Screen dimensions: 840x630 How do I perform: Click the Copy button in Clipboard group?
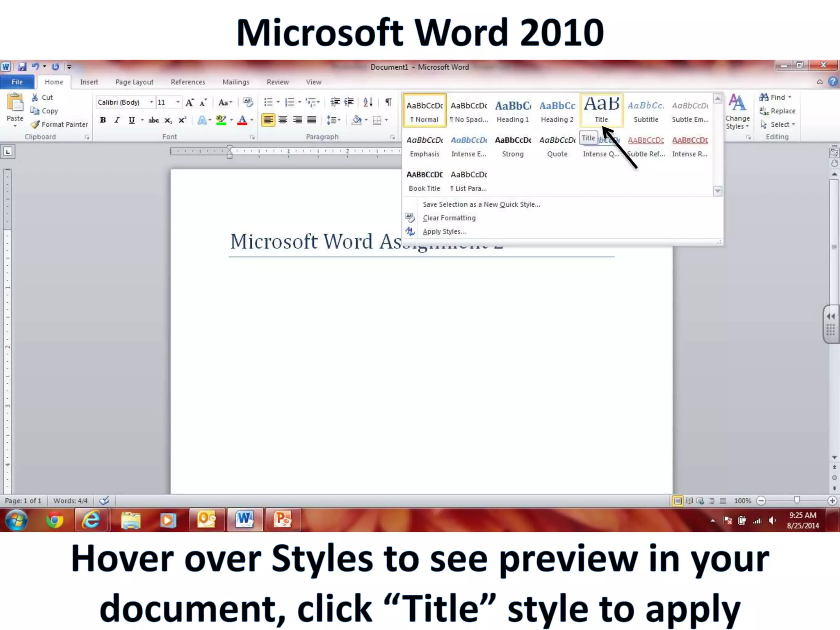click(x=44, y=111)
